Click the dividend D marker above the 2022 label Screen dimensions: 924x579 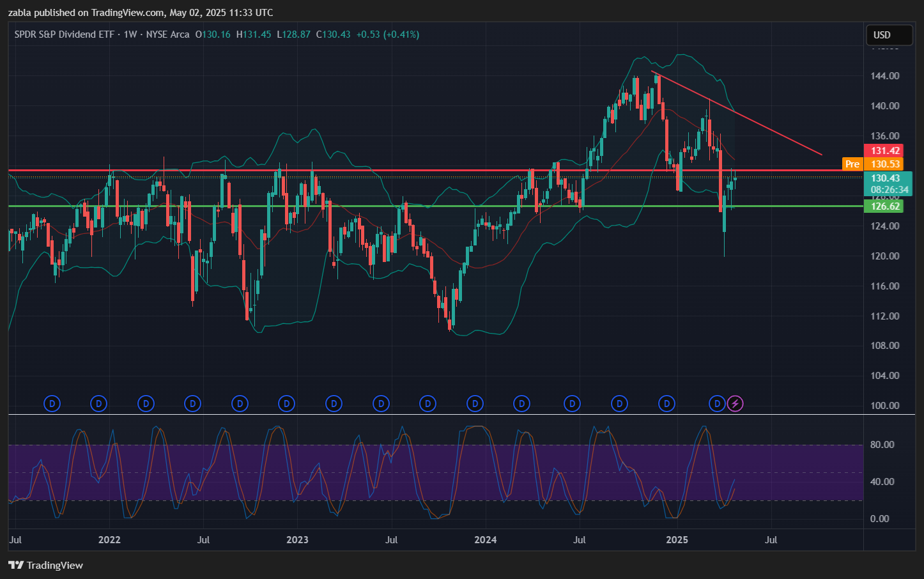(x=98, y=403)
